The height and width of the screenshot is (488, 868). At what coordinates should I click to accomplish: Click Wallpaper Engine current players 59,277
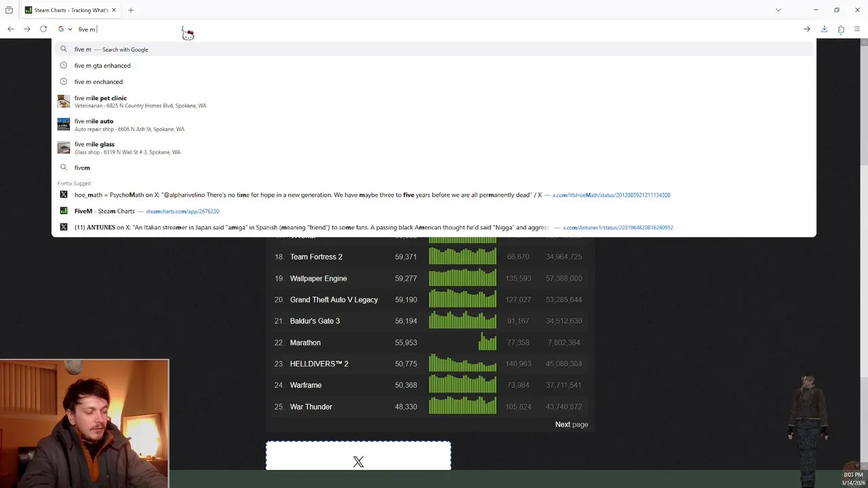[x=406, y=279]
